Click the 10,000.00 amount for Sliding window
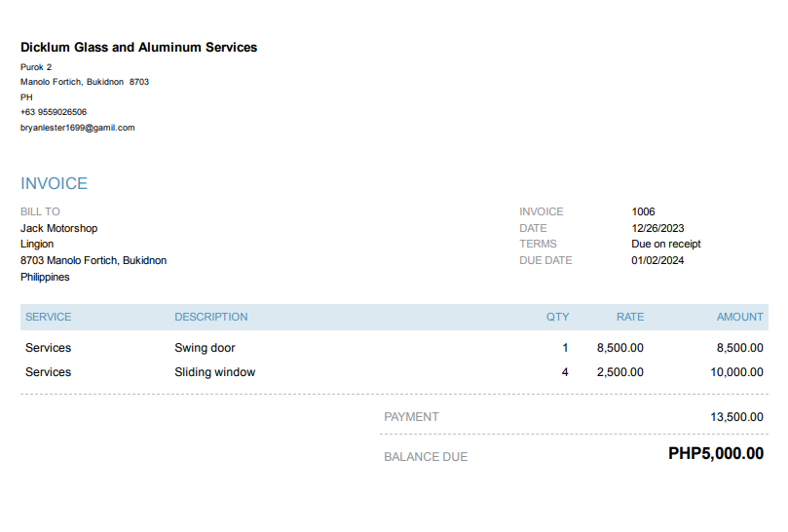Image resolution: width=788 pixels, height=532 pixels. coord(736,372)
